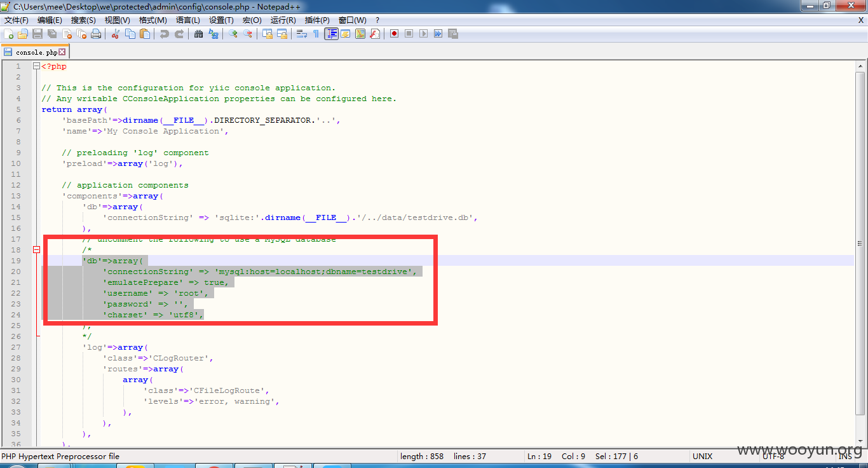The image size is (868, 468).
Task: Open Find with the binoculars icon
Action: tap(199, 34)
